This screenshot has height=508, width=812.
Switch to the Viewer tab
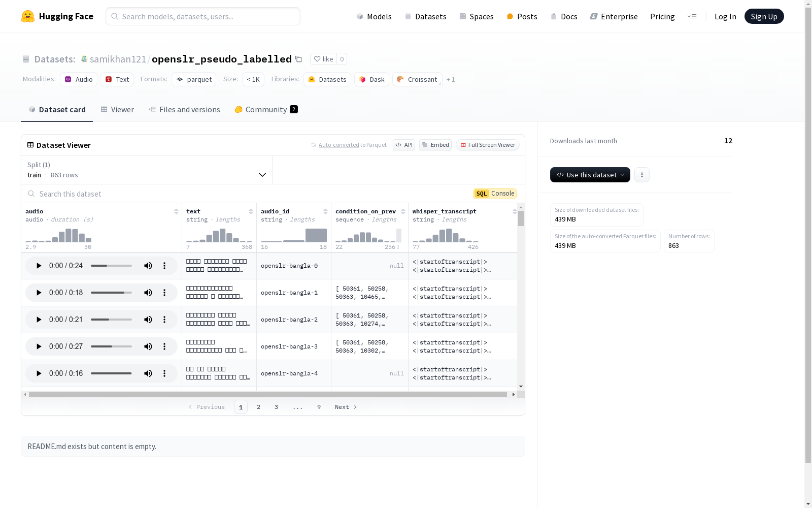pos(117,110)
